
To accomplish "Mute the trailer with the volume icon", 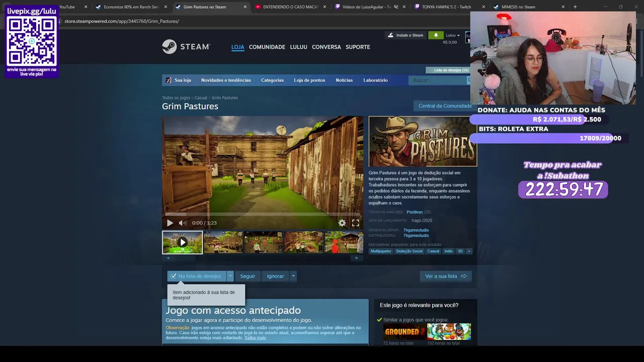I will 183,223.
